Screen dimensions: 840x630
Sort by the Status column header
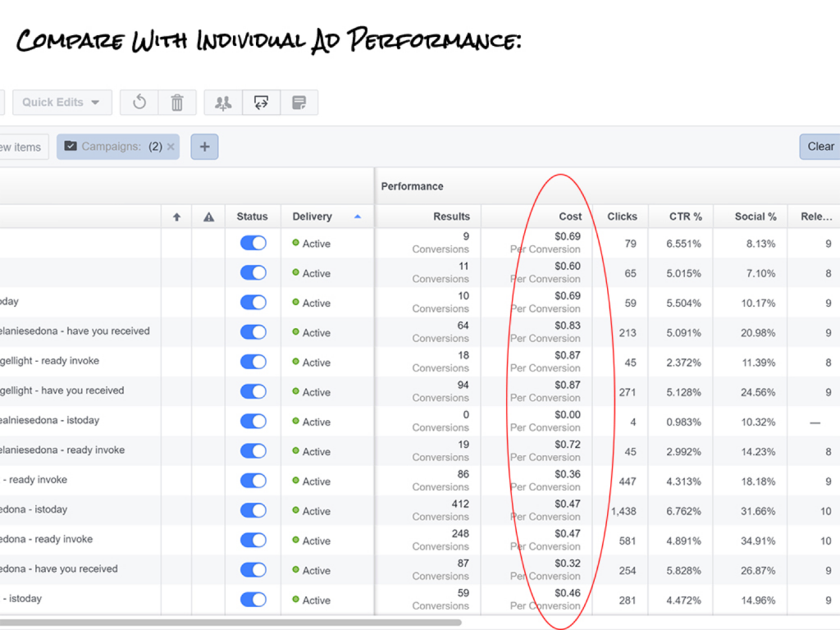[x=252, y=217]
